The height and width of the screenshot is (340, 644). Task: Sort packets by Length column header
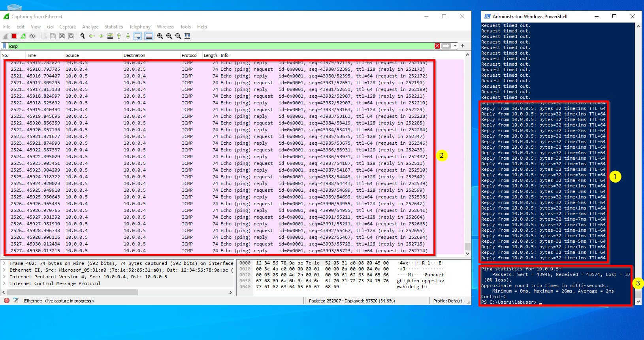click(x=211, y=55)
